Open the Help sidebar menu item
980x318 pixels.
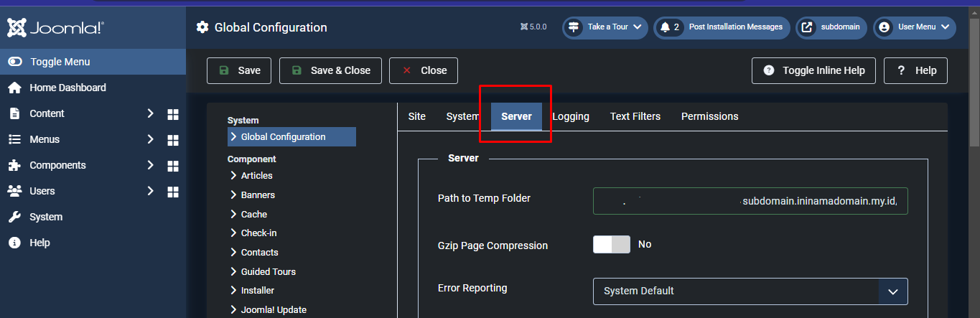pos(39,243)
